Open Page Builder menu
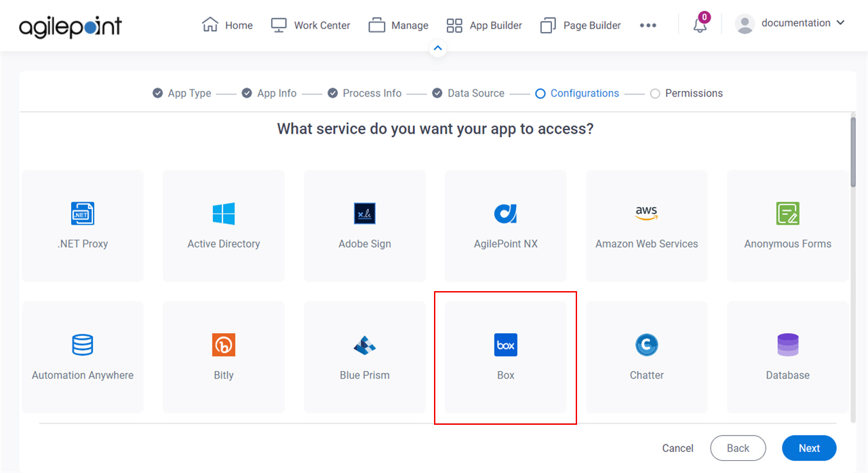 pos(580,25)
